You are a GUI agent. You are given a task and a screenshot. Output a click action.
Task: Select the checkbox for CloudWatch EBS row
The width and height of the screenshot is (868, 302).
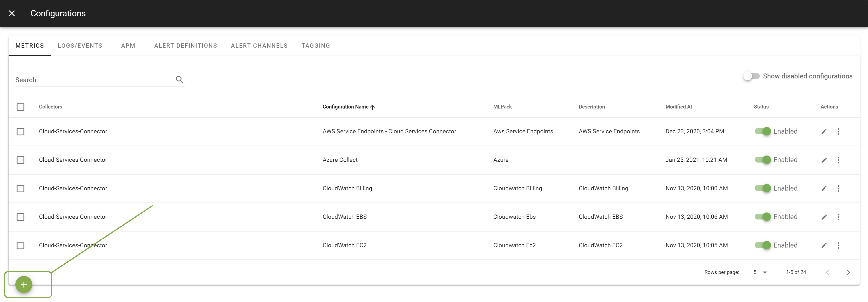pos(21,216)
